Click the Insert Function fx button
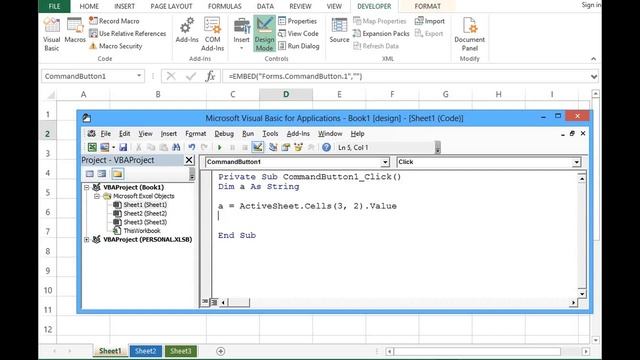 coord(210,76)
